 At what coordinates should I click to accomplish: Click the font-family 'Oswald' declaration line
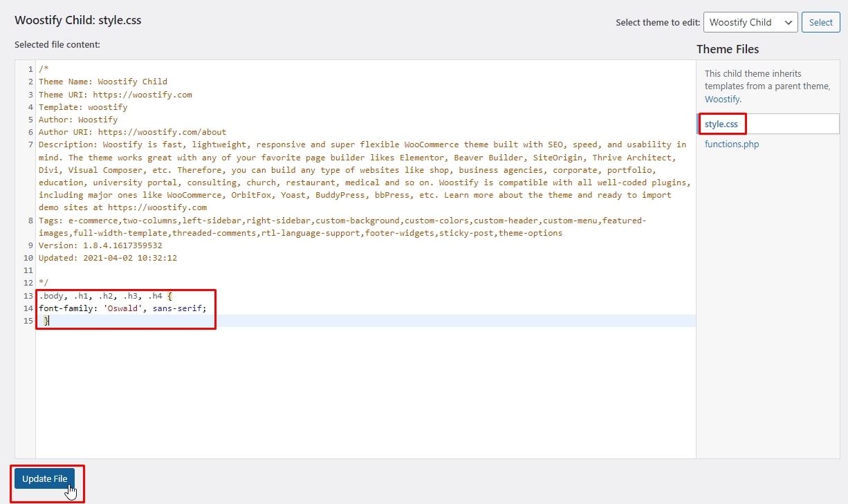(122, 308)
